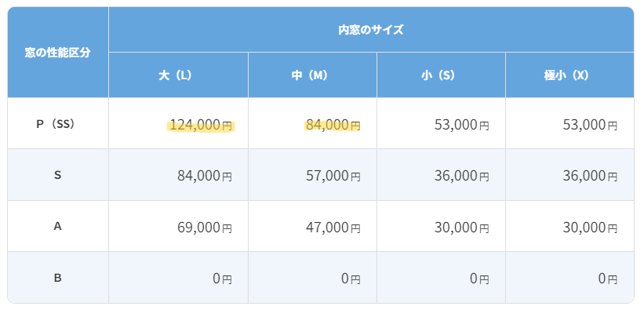Select 53,000円 under 極小（X） column
644x310 pixels.
tap(590, 126)
